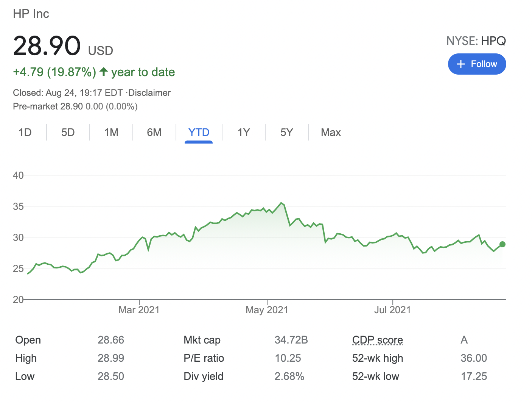The image size is (532, 403).
Task: Open the Max time range tab
Action: [x=331, y=132]
